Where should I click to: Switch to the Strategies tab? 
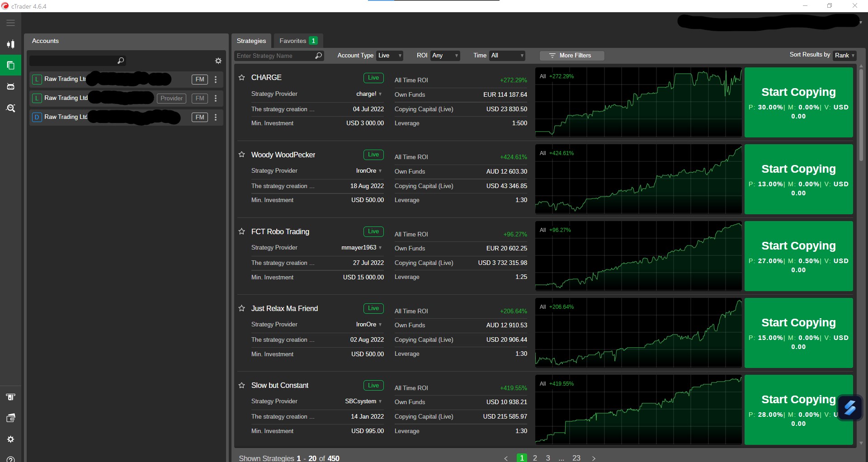tap(251, 41)
